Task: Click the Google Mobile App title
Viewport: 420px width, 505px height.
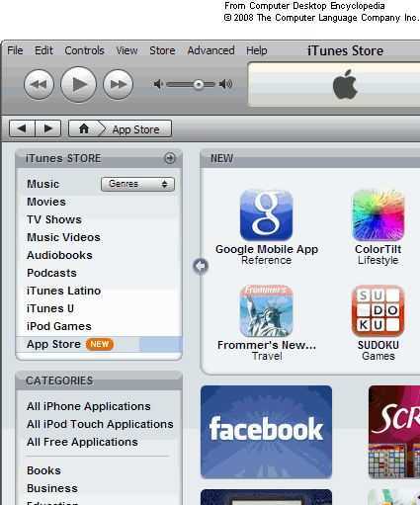Action: tap(267, 249)
